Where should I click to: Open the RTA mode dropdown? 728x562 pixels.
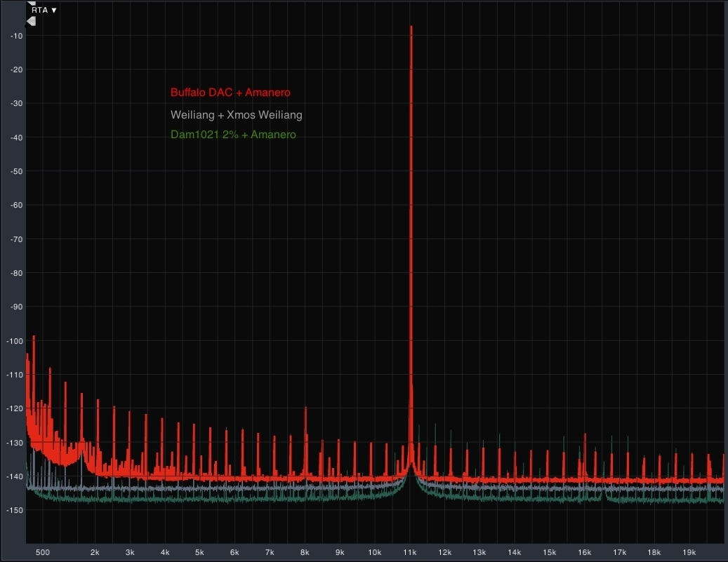44,10
